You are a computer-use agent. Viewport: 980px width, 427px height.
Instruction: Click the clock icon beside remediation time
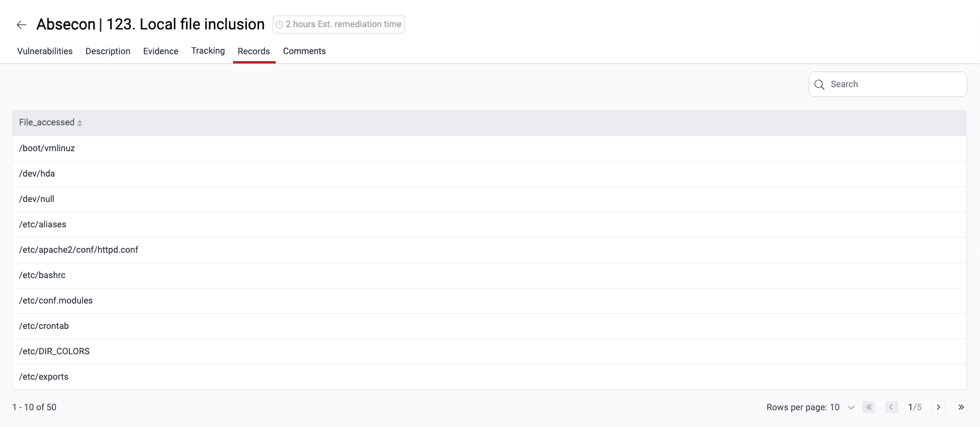[x=280, y=25]
